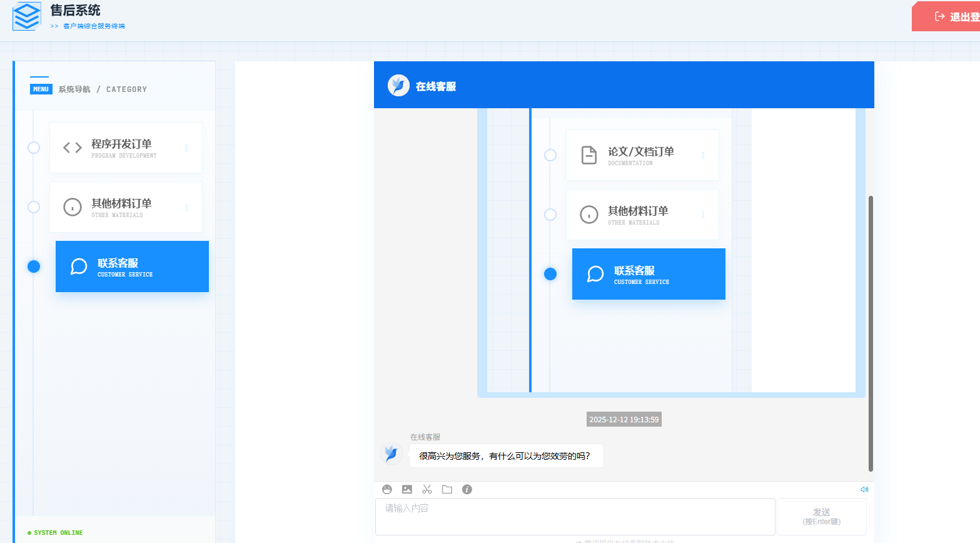980x543 pixels.
Task: Click the chat window vertical scrollbar
Action: pos(871,333)
